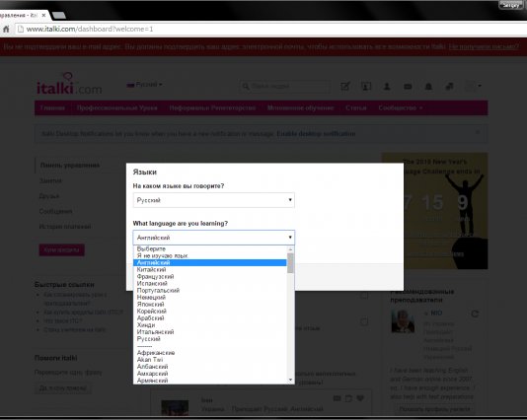Open the Русский site language selector
This screenshot has height=420, width=527.
tap(144, 85)
